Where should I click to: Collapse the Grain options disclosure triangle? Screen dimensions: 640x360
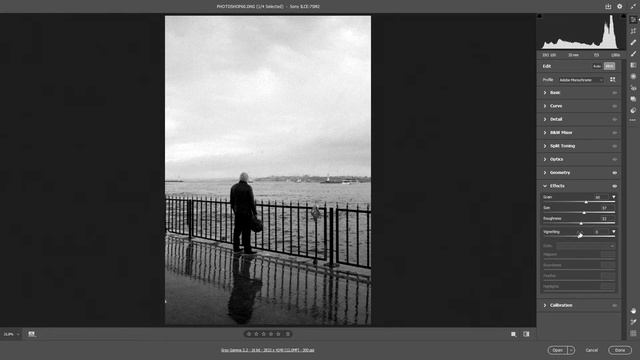(x=613, y=197)
